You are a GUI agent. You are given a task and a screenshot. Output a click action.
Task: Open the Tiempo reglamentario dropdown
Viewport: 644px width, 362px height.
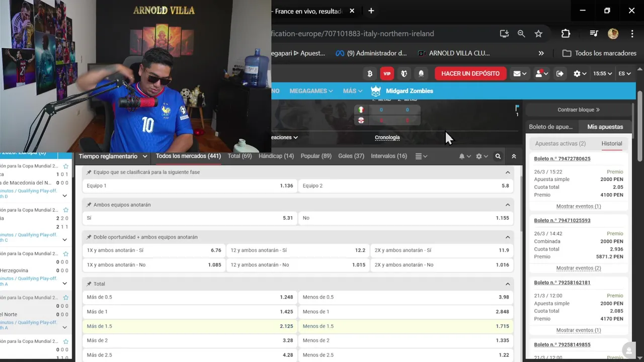pos(113,156)
